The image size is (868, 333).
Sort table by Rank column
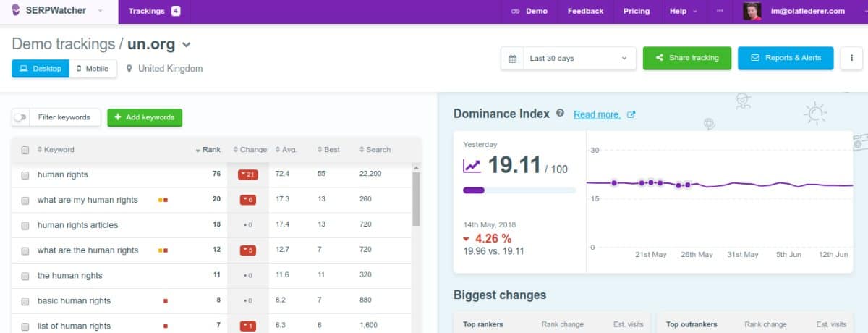(208, 150)
